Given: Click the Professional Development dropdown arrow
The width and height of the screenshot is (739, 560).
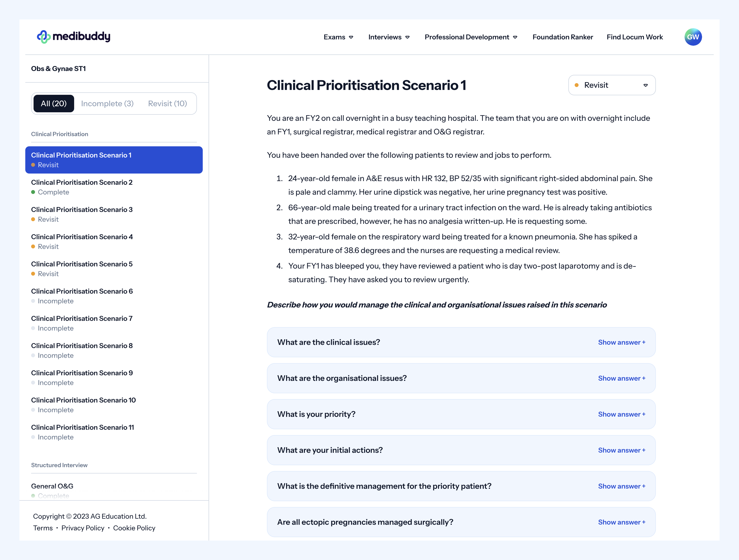Looking at the screenshot, I should (515, 37).
